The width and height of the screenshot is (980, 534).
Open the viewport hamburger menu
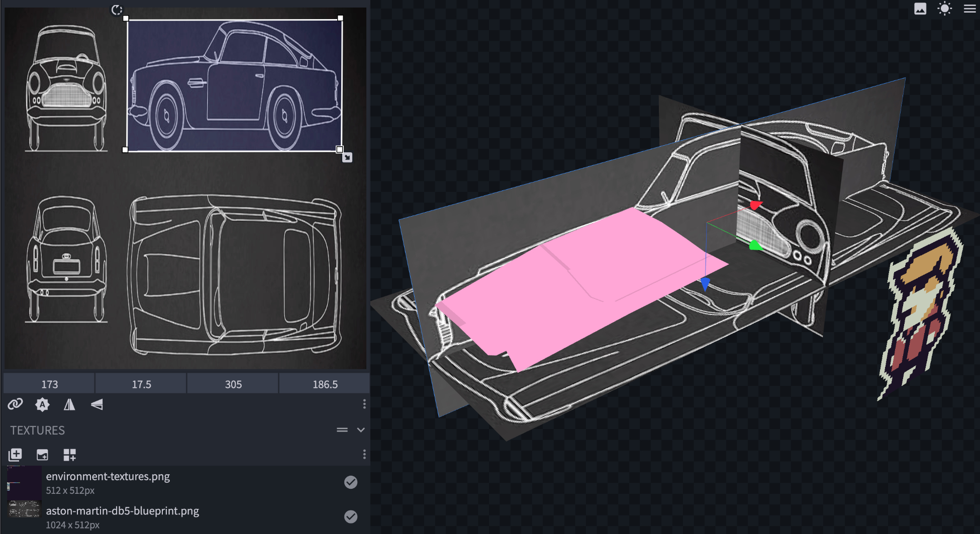coord(969,9)
